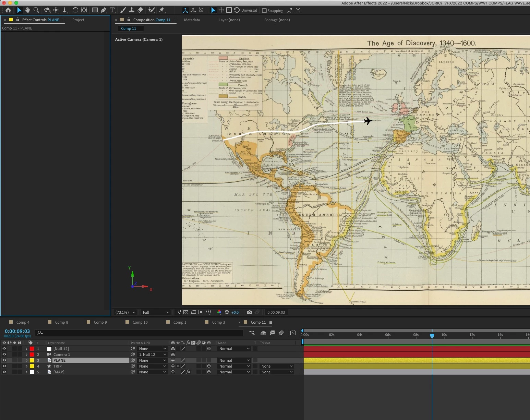The height and width of the screenshot is (420, 530).
Task: Click the yellow label color of PLANE
Action: 32,360
